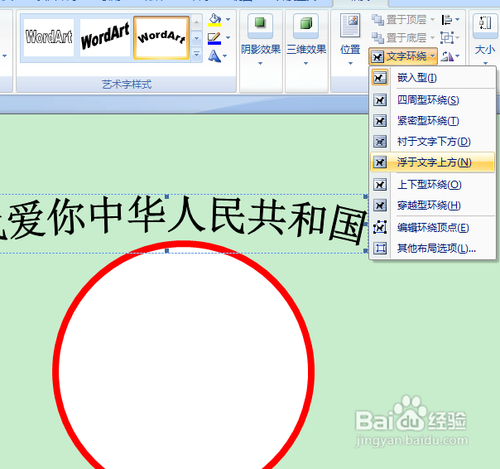Select the red circle shape
Image resolution: width=500 pixels, height=469 pixels.
point(183,355)
